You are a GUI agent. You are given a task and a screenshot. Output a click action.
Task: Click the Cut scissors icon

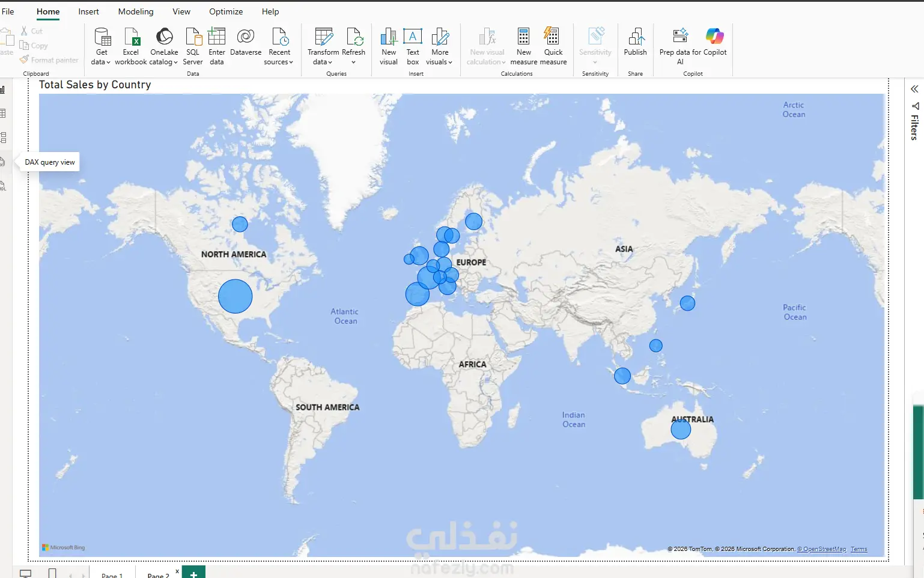(24, 31)
